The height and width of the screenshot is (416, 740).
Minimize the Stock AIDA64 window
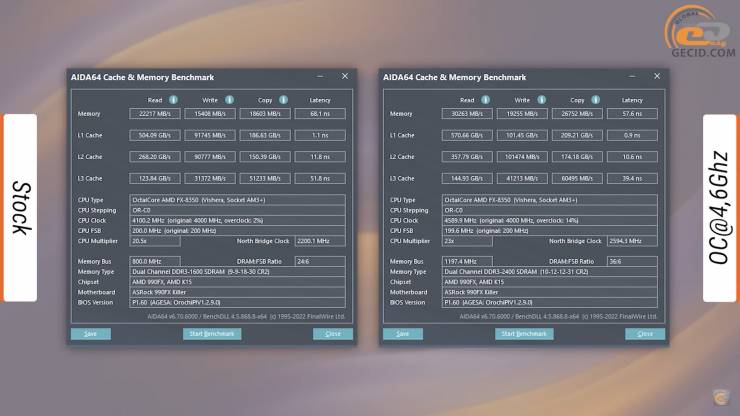[x=320, y=76]
